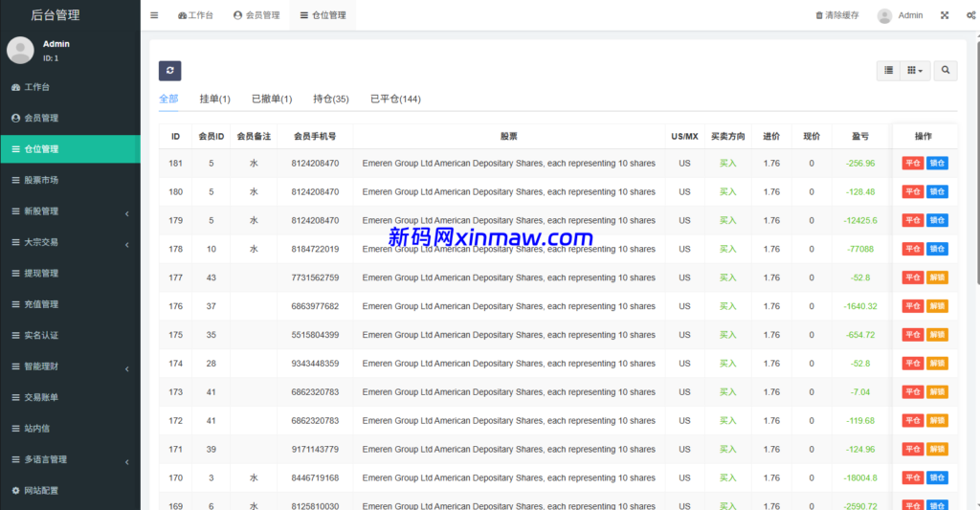This screenshot has height=510, width=980.
Task: Open the settings gears icon in the top-right corner
Action: [971, 15]
